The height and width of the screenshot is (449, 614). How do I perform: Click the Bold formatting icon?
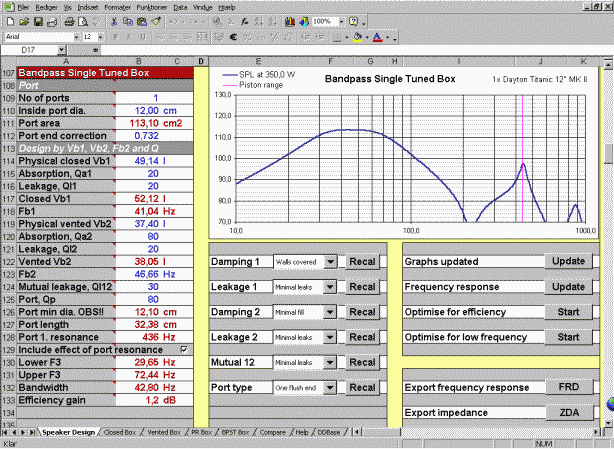[116, 37]
